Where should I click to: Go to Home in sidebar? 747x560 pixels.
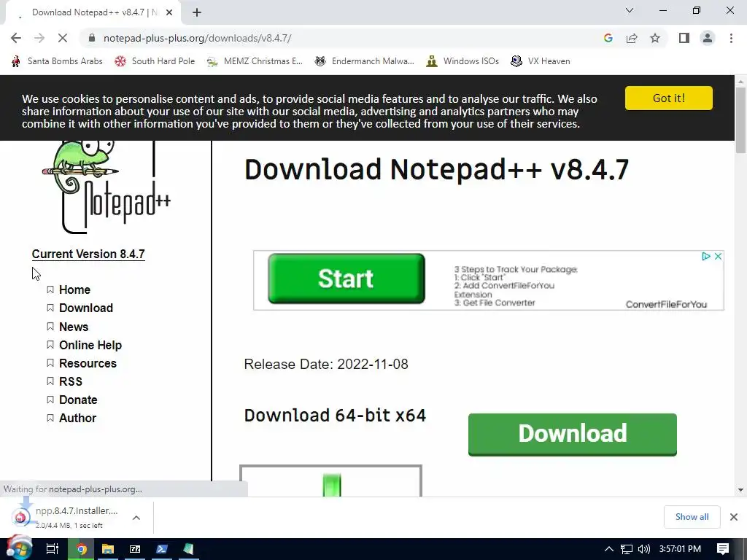74,289
